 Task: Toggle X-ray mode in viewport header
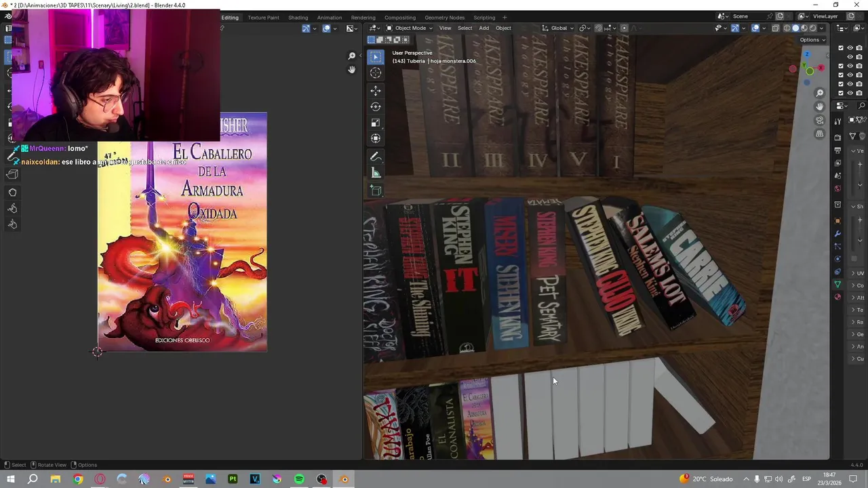[776, 28]
